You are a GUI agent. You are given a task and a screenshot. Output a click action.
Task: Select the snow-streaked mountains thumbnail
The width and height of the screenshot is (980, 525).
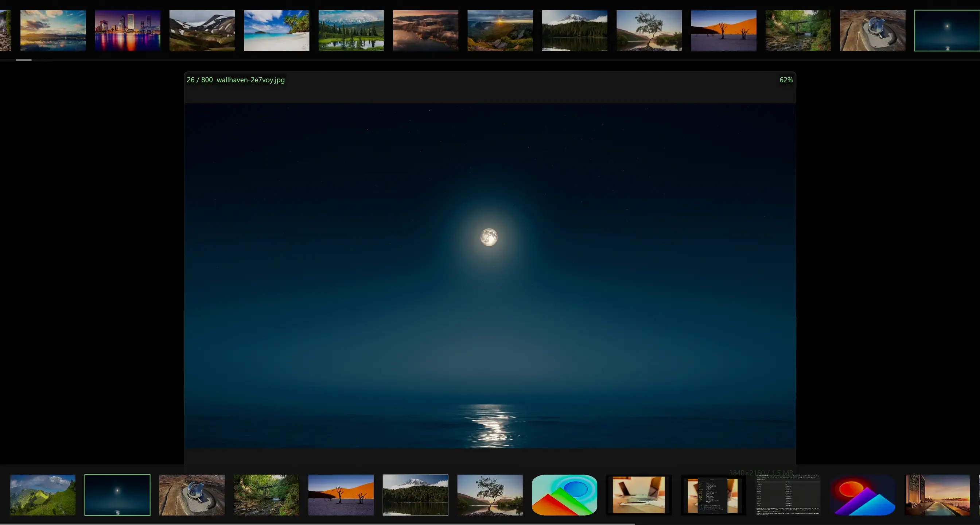click(x=202, y=30)
